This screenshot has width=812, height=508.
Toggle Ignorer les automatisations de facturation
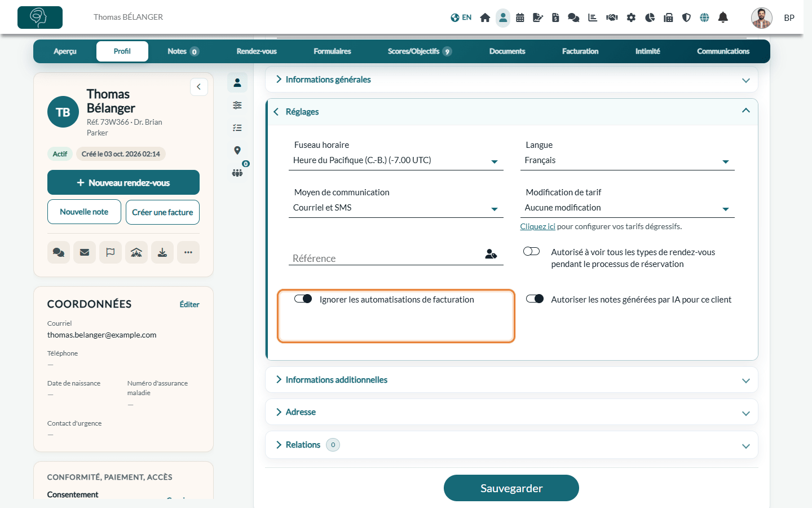click(303, 299)
